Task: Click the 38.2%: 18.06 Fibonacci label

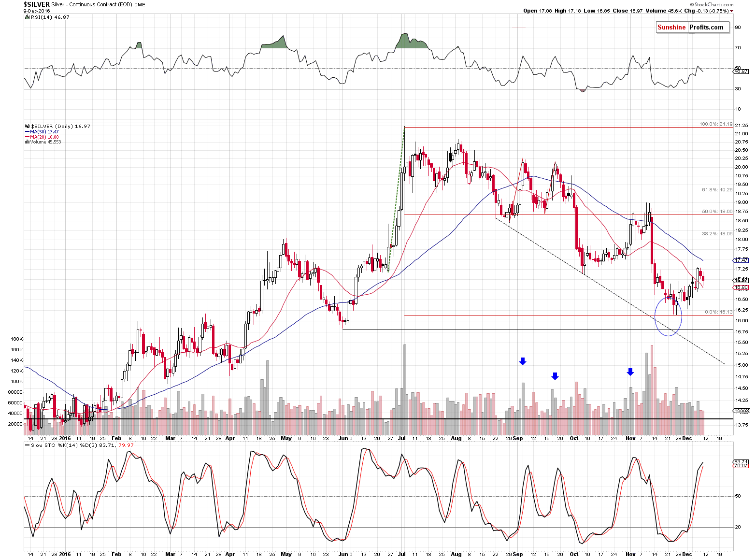Action: 717,234
